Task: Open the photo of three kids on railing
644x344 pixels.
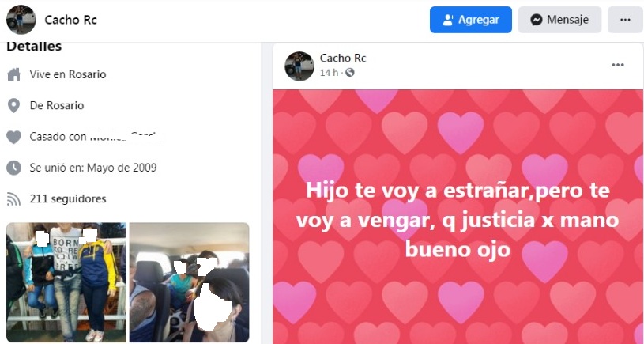Action: [x=66, y=282]
